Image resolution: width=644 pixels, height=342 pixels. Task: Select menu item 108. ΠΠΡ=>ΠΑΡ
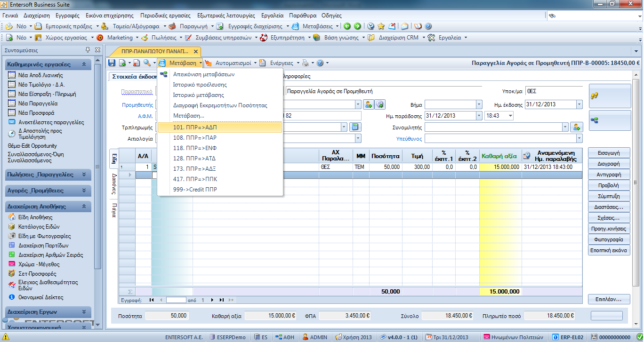[x=219, y=138]
